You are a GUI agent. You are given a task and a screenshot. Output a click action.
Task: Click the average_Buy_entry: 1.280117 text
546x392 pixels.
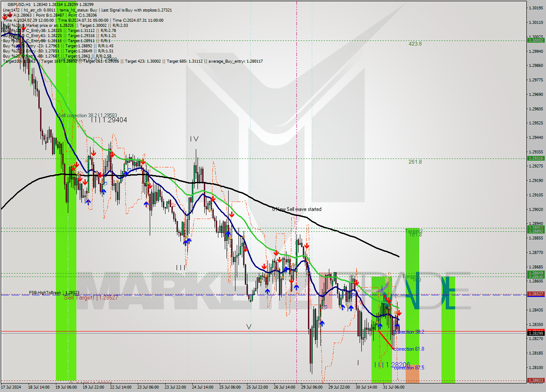click(235, 61)
